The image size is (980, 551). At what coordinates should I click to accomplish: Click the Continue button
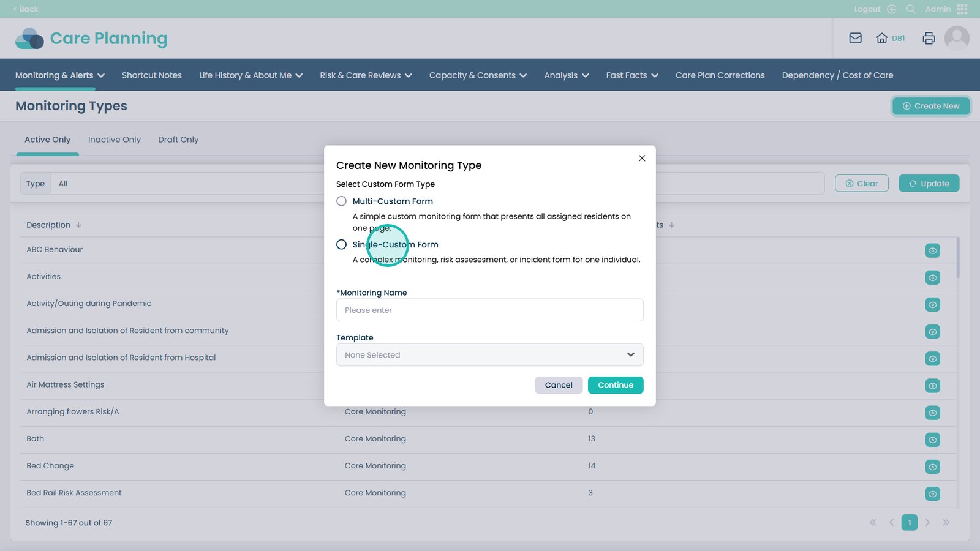click(x=615, y=385)
